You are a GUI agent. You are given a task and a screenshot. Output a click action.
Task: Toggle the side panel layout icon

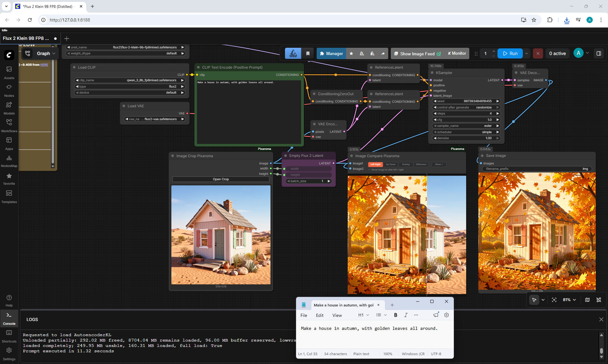click(x=599, y=53)
